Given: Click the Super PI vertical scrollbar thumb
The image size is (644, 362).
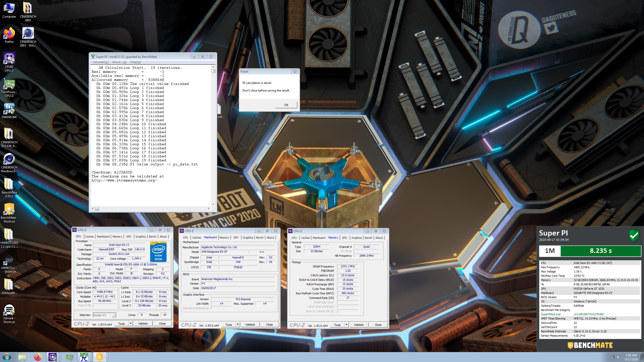Looking at the screenshot, I should tap(213, 71).
